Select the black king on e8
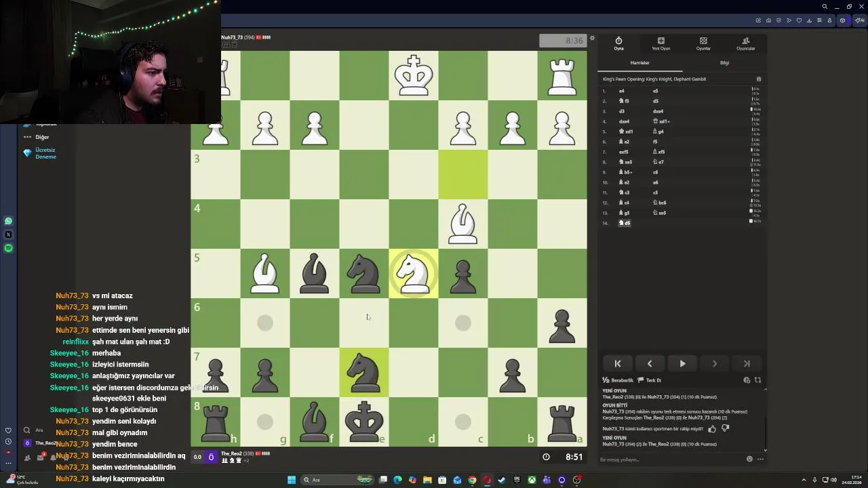Screen dimensions: 868x488 [x=364, y=422]
